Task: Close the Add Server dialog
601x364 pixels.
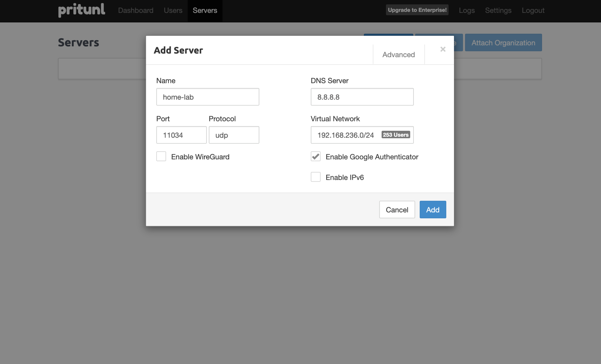Action: click(x=443, y=49)
